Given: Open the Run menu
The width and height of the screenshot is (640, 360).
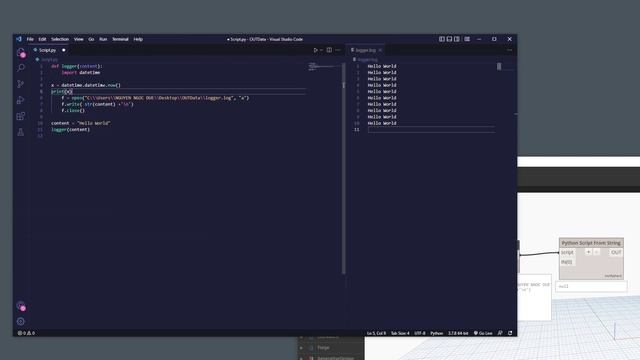Looking at the screenshot, I should [x=103, y=39].
